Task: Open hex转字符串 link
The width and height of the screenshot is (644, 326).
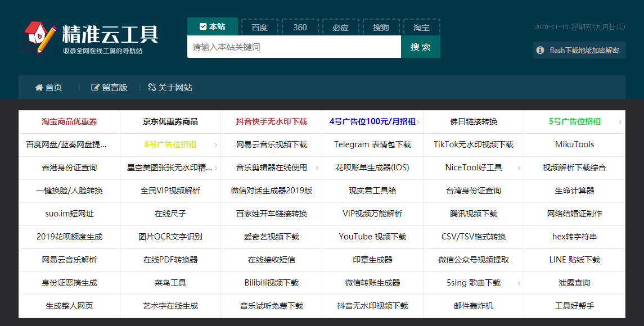Action: [575, 237]
